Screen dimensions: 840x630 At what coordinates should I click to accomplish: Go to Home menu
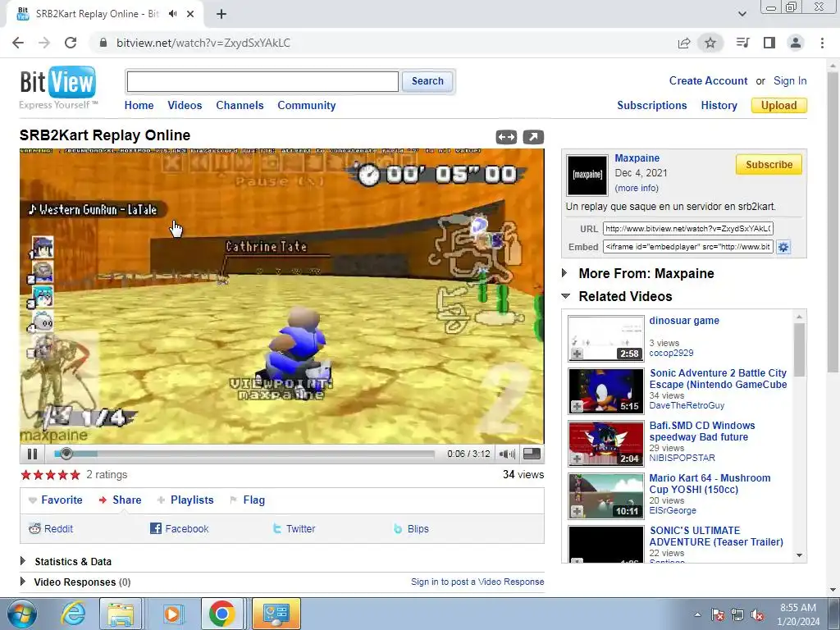(139, 106)
